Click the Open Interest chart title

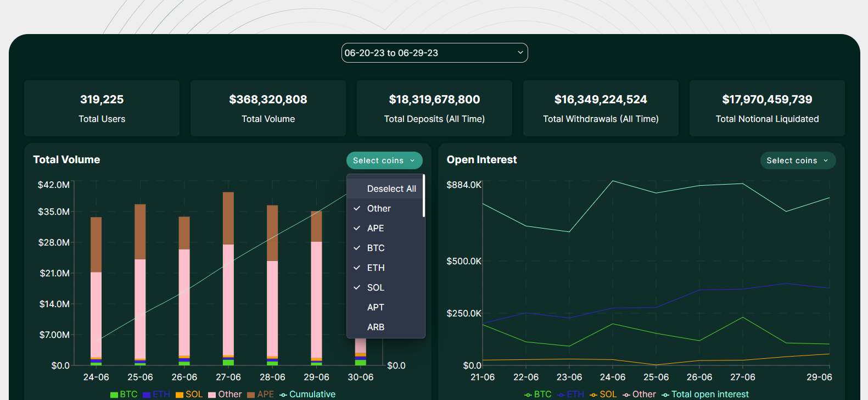point(481,160)
